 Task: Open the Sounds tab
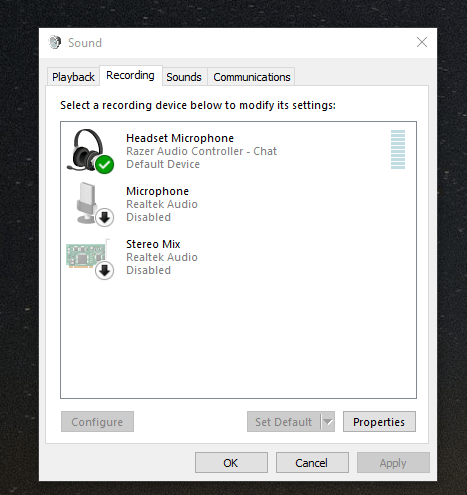point(184,77)
